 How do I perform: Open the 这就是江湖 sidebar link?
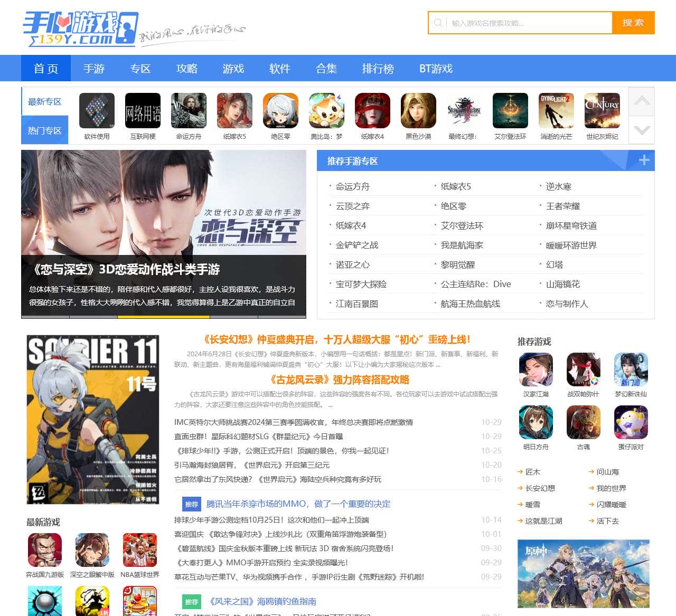pos(544,521)
